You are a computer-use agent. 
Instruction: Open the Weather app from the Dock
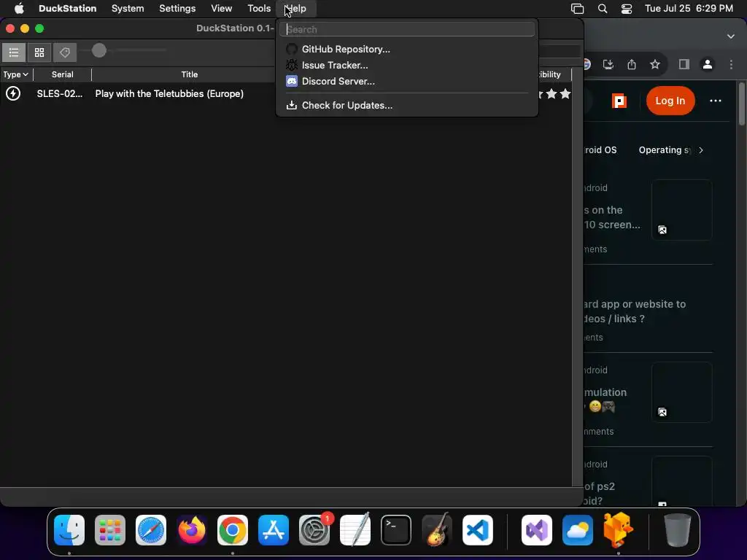click(578, 530)
